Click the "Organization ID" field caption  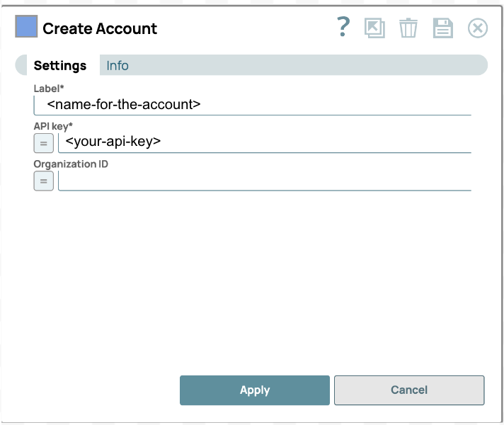[71, 164]
